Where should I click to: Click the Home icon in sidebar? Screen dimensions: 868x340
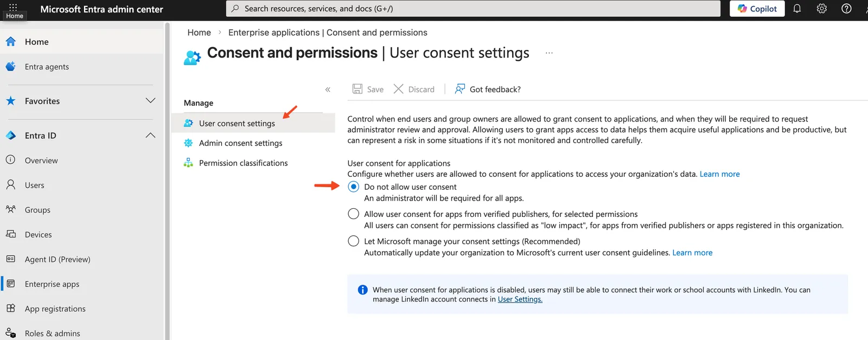[x=11, y=42]
